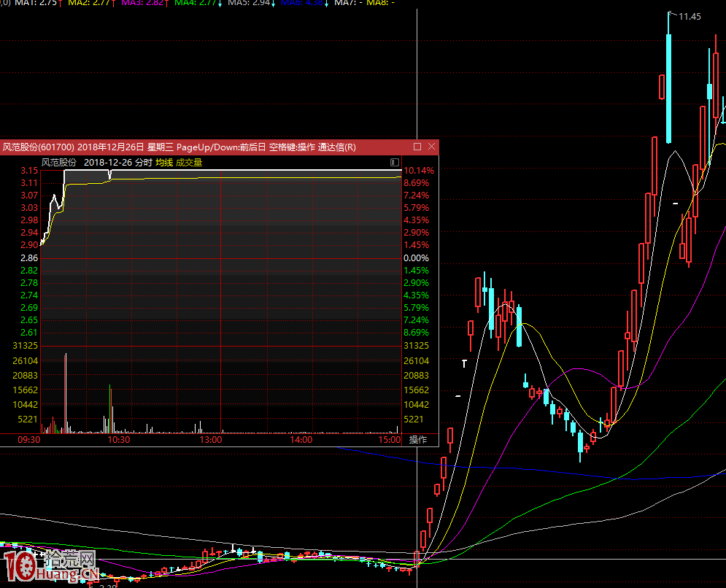Click the 10.14% limit-up percentage label
The image size is (726, 588).
[418, 171]
